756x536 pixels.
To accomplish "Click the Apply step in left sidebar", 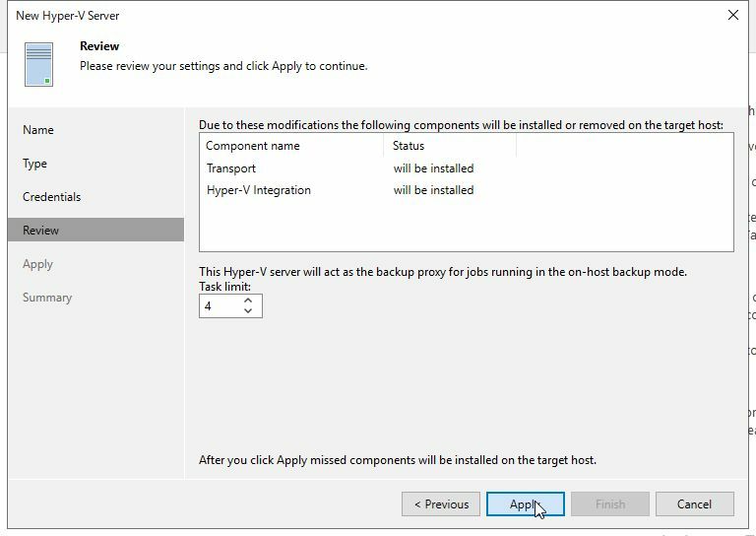I will [x=38, y=264].
